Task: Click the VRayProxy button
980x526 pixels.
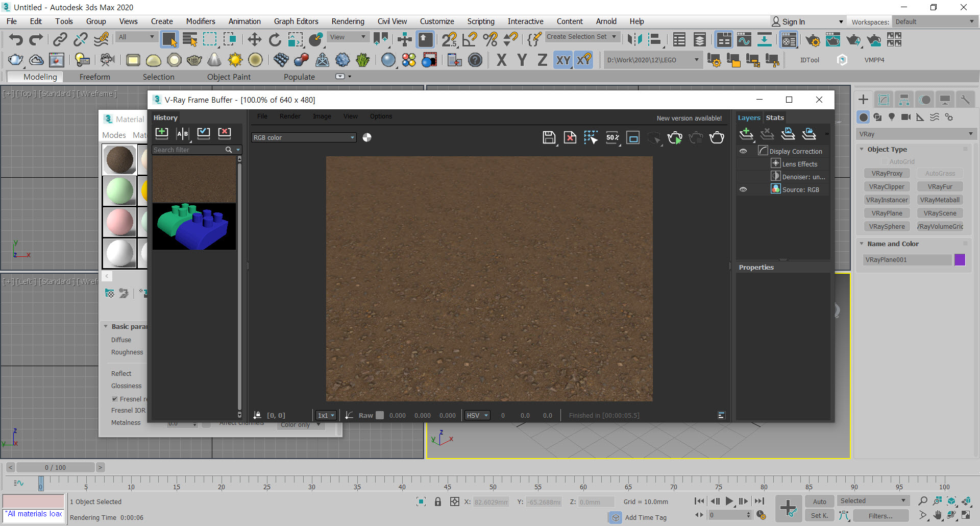Action: 887,174
